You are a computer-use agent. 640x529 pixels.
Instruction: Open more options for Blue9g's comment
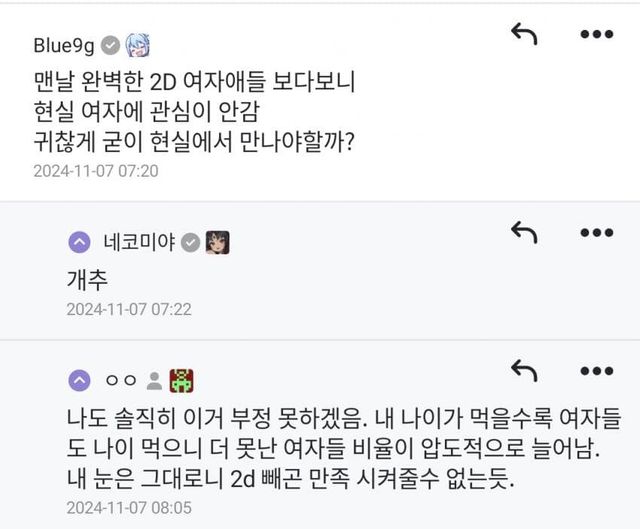(596, 34)
